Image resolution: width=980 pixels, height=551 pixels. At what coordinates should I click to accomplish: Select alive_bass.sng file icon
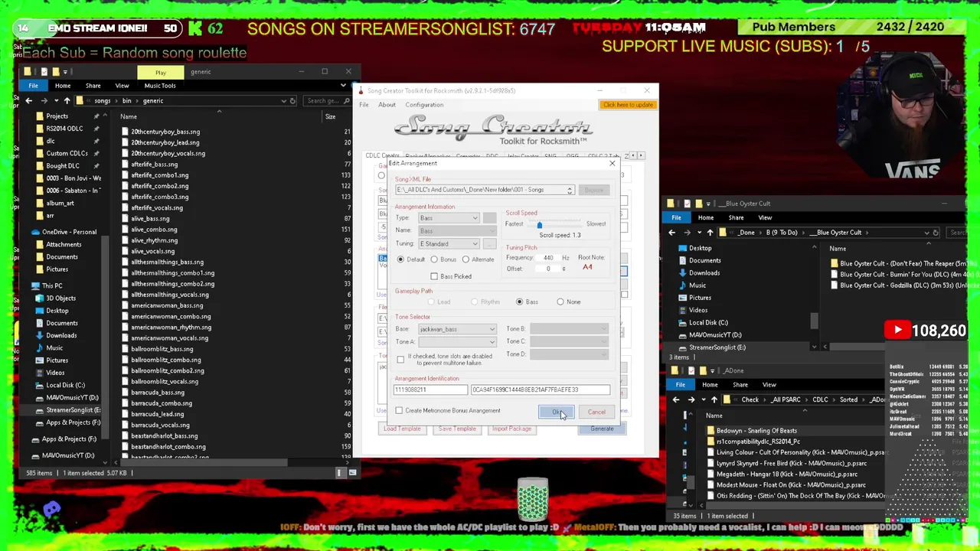[126, 219]
